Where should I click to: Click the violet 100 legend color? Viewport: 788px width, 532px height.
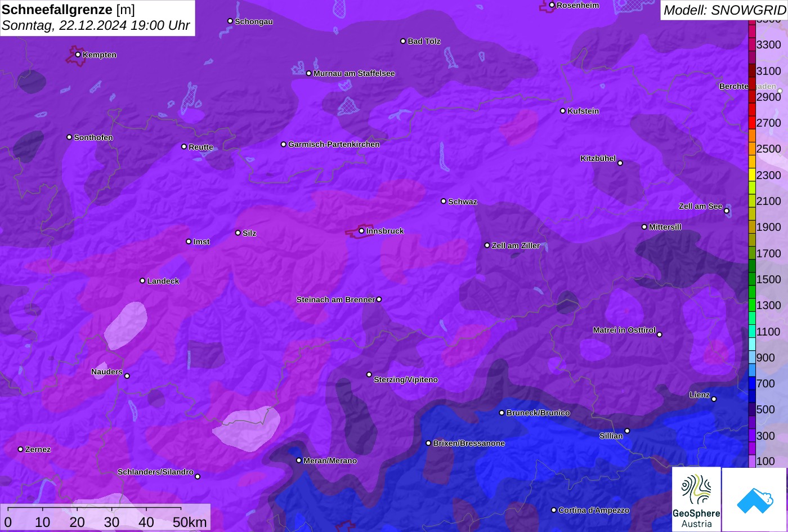coord(752,461)
